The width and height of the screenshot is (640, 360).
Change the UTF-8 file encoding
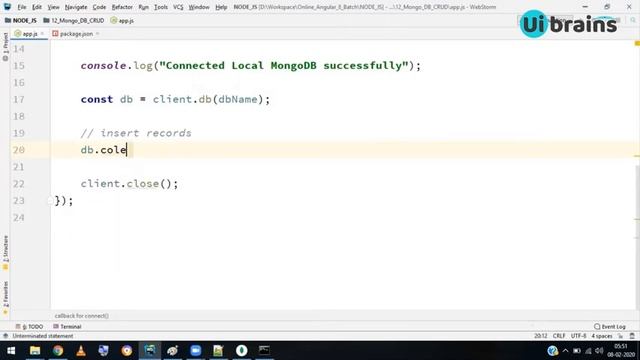click(578, 336)
